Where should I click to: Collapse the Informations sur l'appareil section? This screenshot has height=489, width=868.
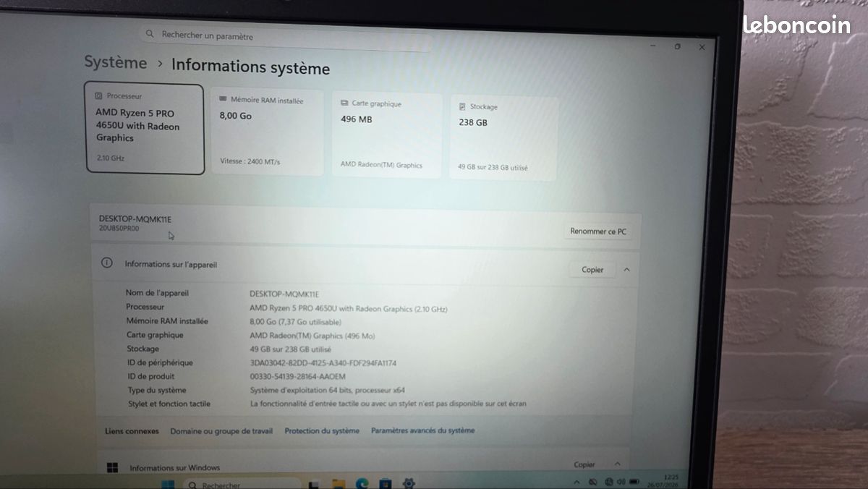tap(626, 270)
